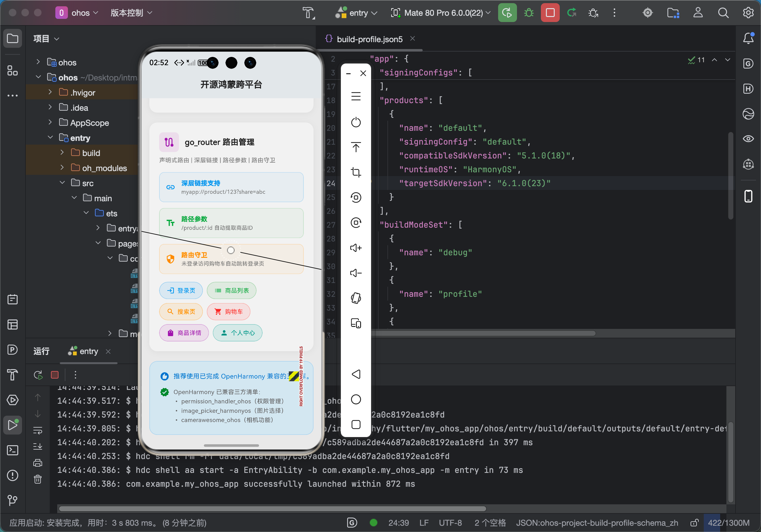Open the 版本控制 dropdown

tap(131, 13)
